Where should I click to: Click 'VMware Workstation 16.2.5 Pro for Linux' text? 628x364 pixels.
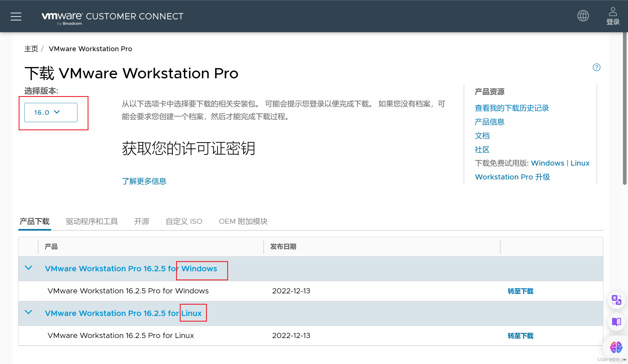tap(121, 335)
